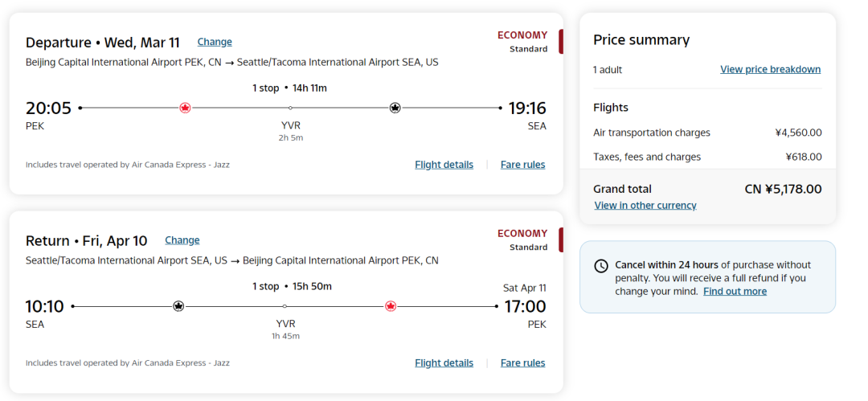Open Fare rules for the departure flight
Viewport: 868px width, 401px height.
(522, 165)
